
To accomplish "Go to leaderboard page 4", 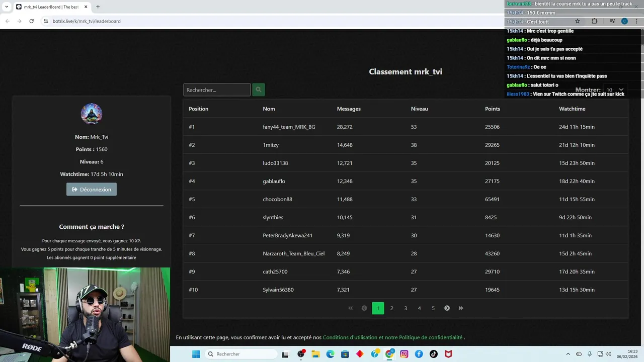I will [x=419, y=308].
